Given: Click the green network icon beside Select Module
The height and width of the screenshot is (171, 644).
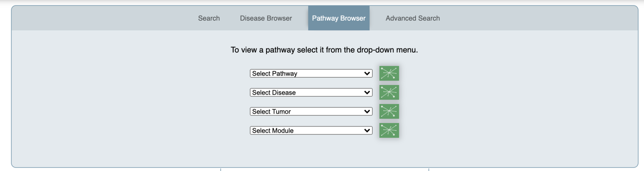Looking at the screenshot, I should [x=389, y=130].
